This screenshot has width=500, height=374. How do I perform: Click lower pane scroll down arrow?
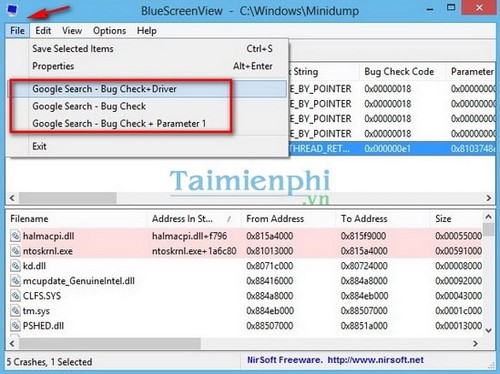[489, 331]
